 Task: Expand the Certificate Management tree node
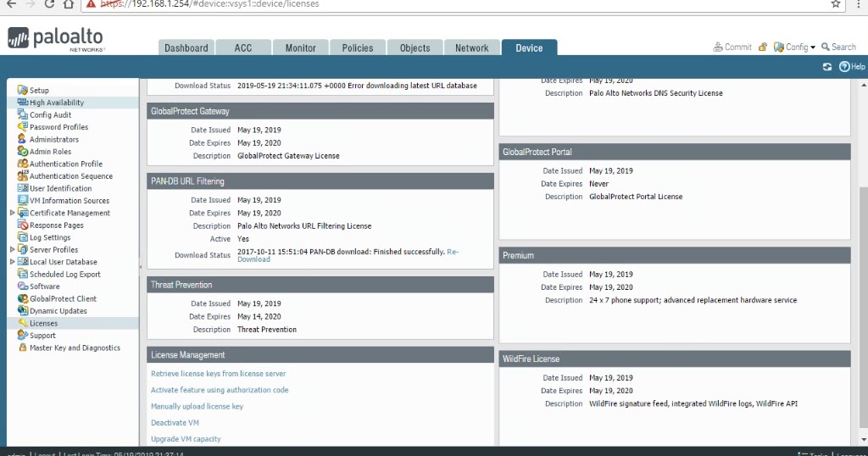click(12, 213)
